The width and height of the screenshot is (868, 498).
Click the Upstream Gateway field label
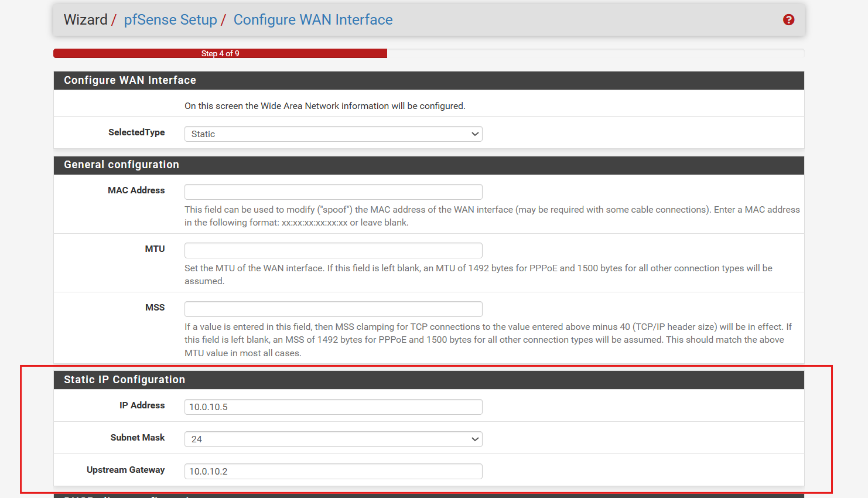125,470
